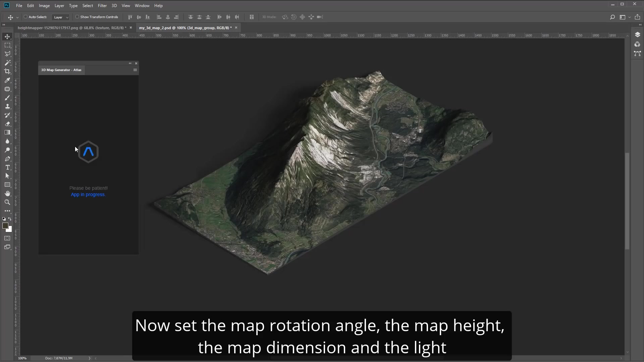Open the Filter menu

[x=102, y=5]
